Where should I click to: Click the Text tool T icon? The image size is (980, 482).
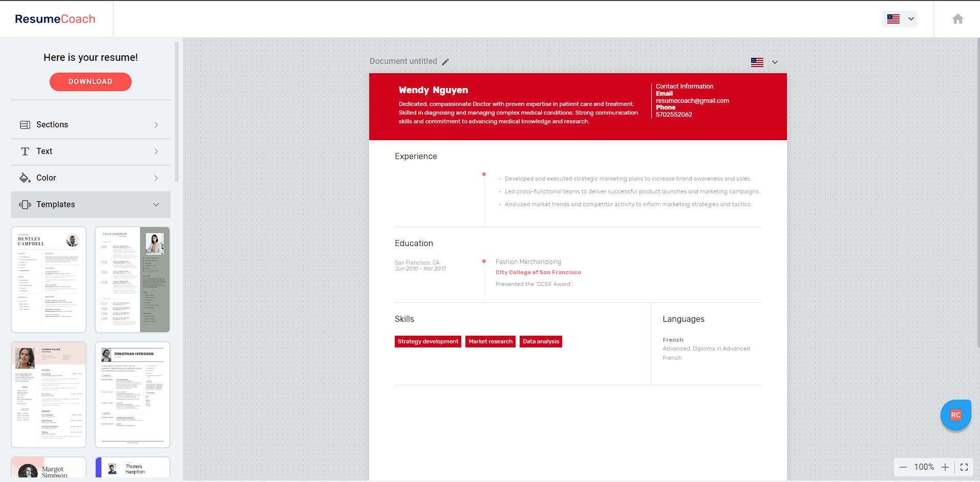click(x=25, y=151)
